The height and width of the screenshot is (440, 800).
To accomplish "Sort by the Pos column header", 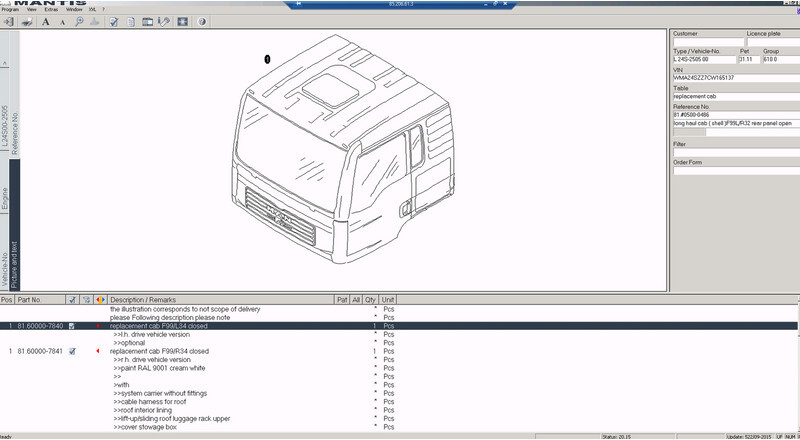I will [x=7, y=300].
